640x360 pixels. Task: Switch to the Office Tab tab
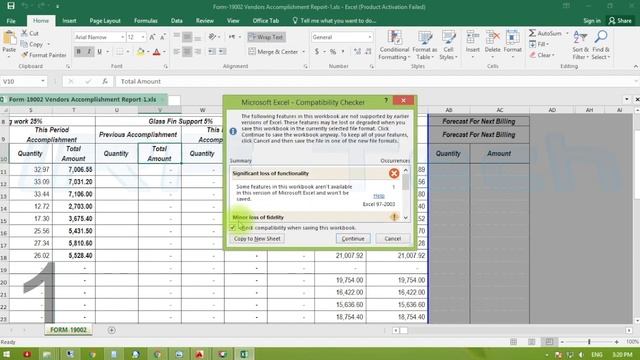tap(266, 21)
